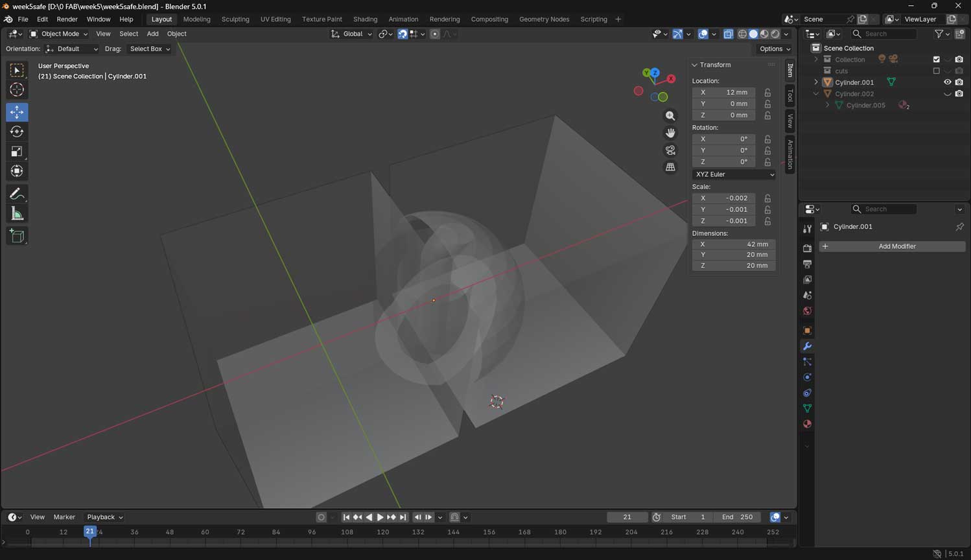Screen dimensions: 971x560
Task: Switch to the Sculpting workspace tab
Action: click(235, 19)
